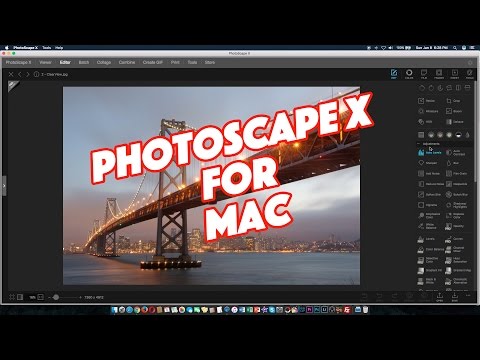Open the Gradient Map adjustment
480x360 pixels.
(458, 270)
